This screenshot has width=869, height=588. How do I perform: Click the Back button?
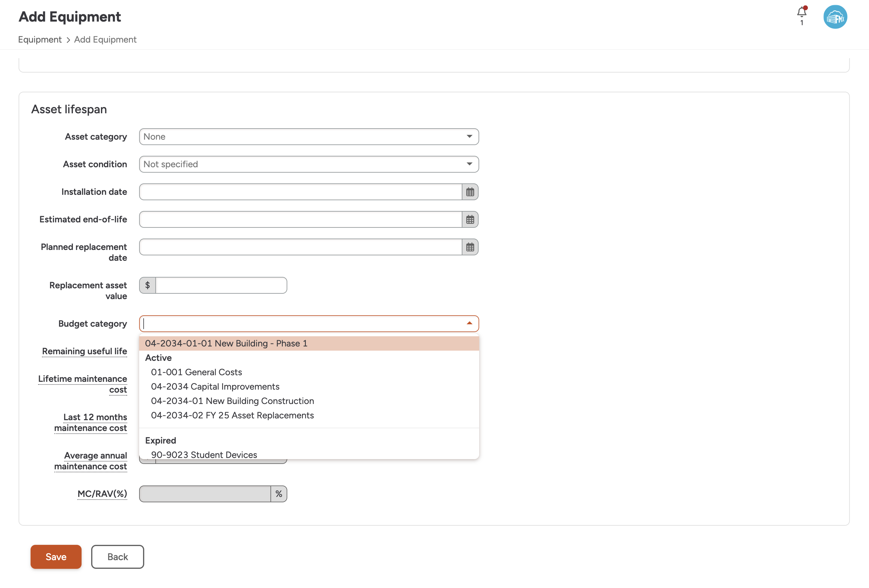tap(118, 557)
